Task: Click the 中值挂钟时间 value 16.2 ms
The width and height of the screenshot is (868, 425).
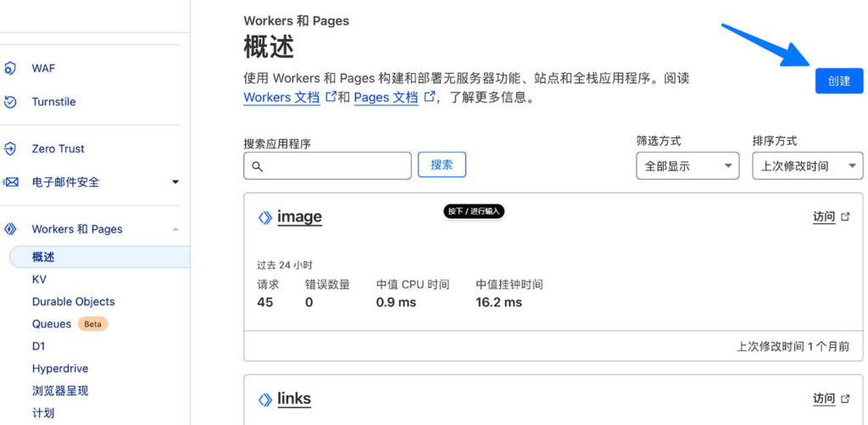Action: coord(498,303)
